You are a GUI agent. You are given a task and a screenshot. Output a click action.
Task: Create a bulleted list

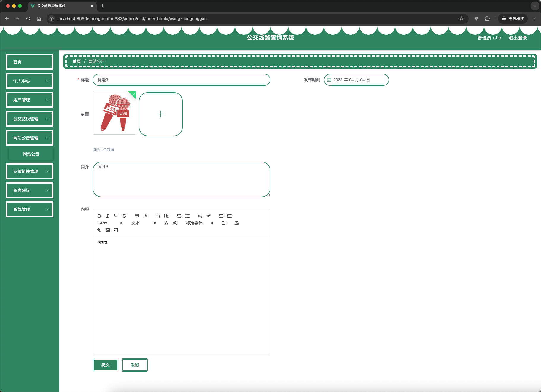[x=187, y=216]
